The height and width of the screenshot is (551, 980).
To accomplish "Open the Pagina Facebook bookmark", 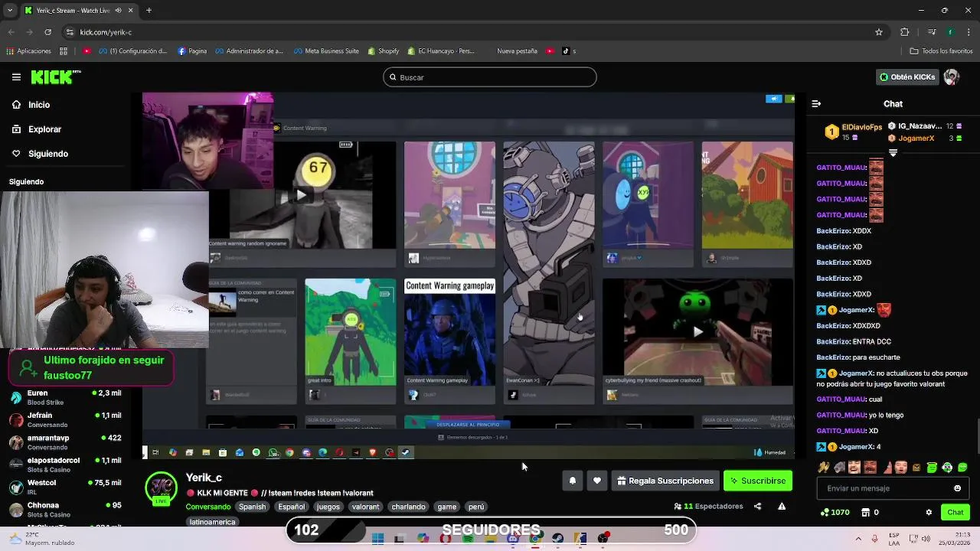I will (x=192, y=51).
